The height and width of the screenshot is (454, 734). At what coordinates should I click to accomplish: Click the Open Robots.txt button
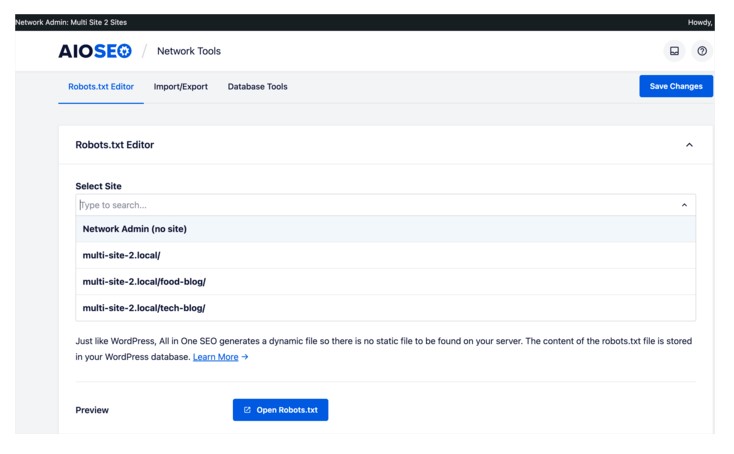pos(280,410)
